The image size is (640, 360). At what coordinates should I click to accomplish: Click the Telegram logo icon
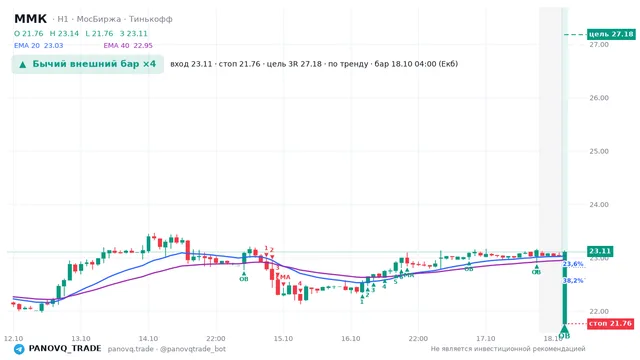19,349
